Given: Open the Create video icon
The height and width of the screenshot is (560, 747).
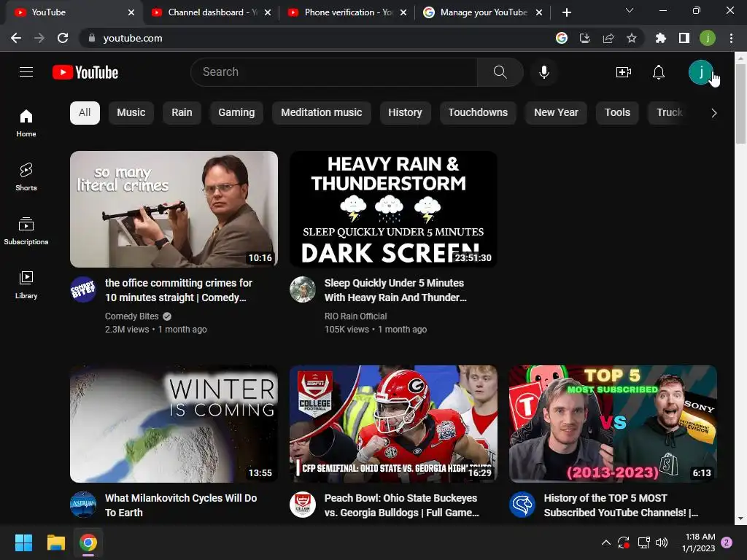Looking at the screenshot, I should point(623,72).
